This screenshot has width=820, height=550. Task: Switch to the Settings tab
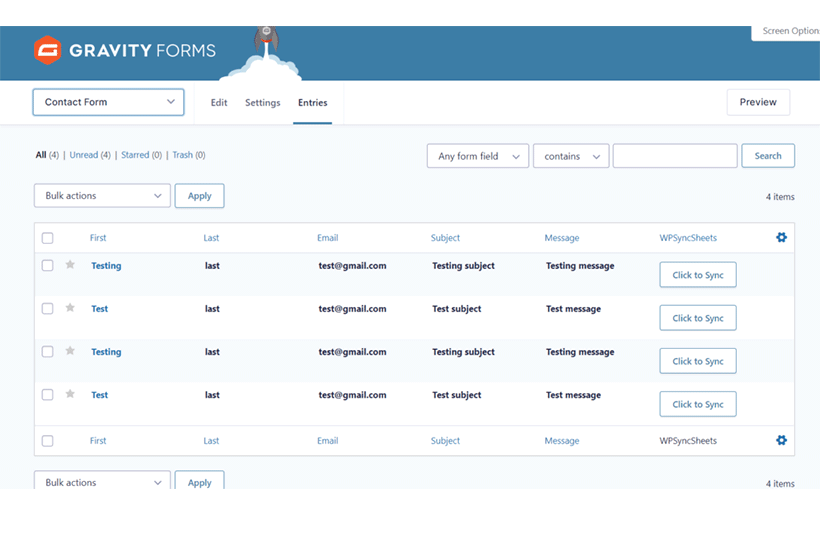[x=263, y=102]
